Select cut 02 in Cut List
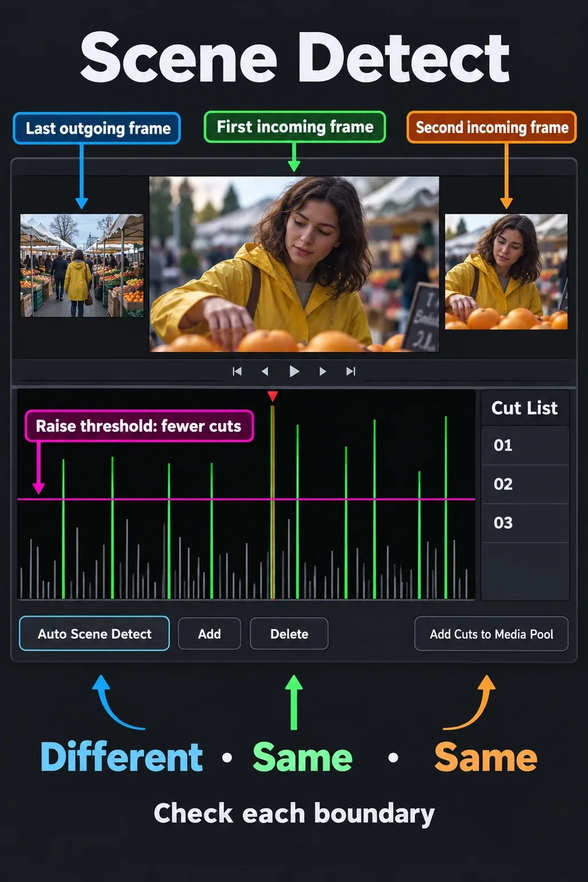 click(x=525, y=484)
